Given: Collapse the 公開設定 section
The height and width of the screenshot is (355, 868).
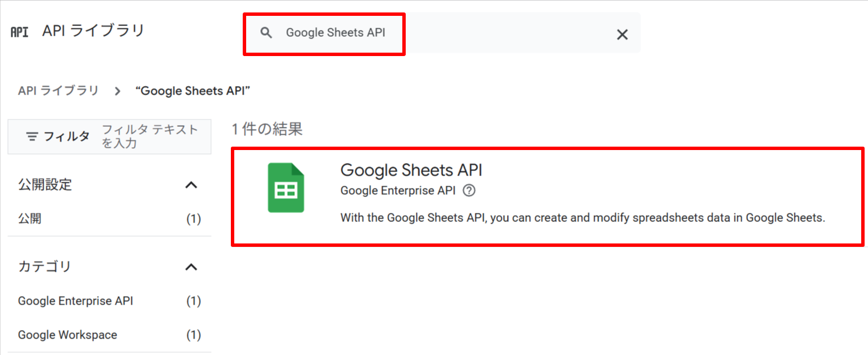Looking at the screenshot, I should (x=191, y=185).
